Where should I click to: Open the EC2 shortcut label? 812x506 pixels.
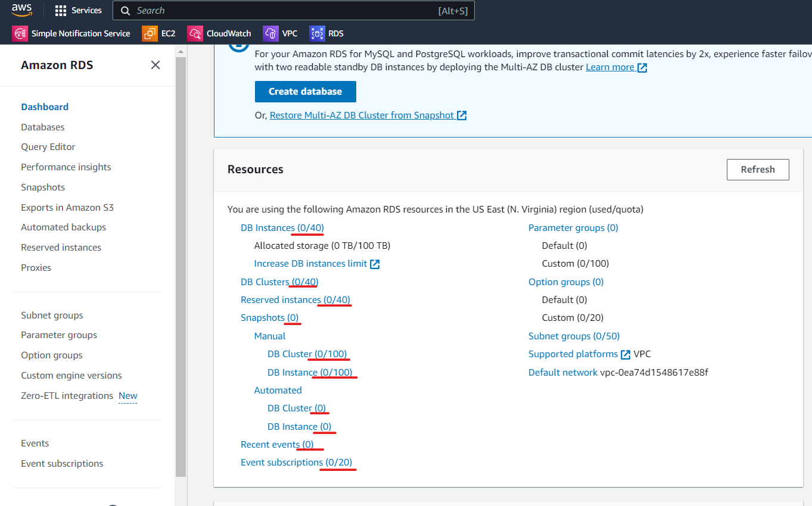pyautogui.click(x=169, y=33)
